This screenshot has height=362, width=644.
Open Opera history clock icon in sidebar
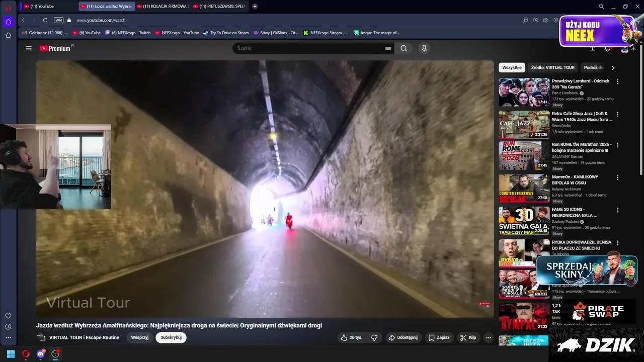tap(8, 327)
